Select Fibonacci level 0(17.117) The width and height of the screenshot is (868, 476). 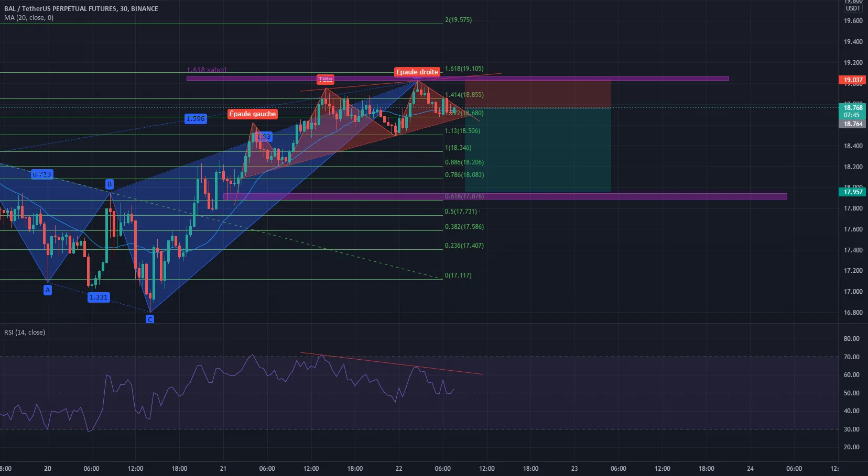458,275
